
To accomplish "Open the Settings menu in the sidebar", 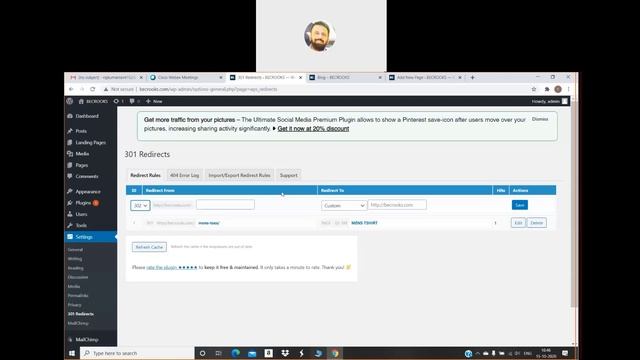I will point(84,237).
